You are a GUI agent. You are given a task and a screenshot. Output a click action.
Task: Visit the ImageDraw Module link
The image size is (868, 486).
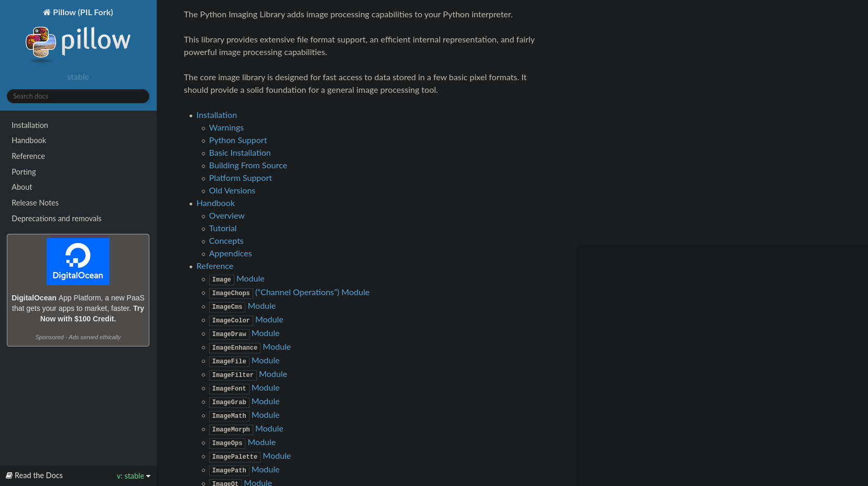coord(244,333)
